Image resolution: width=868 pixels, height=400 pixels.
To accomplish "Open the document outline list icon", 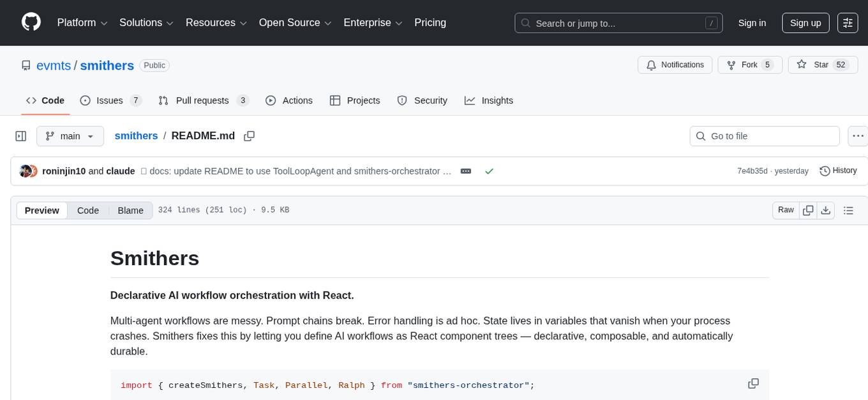I will 848,210.
